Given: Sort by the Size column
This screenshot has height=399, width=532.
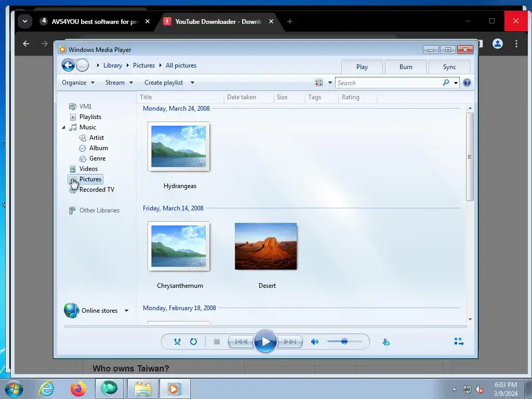Looking at the screenshot, I should (x=289, y=97).
